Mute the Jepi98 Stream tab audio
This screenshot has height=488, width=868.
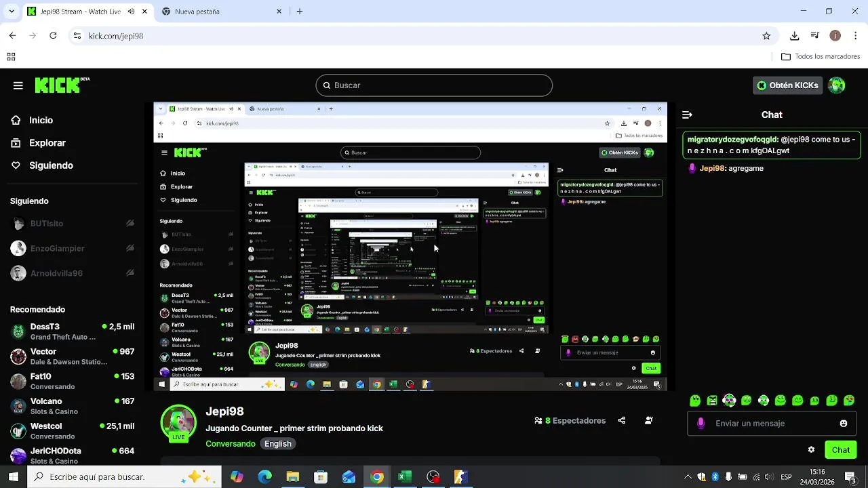click(x=131, y=12)
